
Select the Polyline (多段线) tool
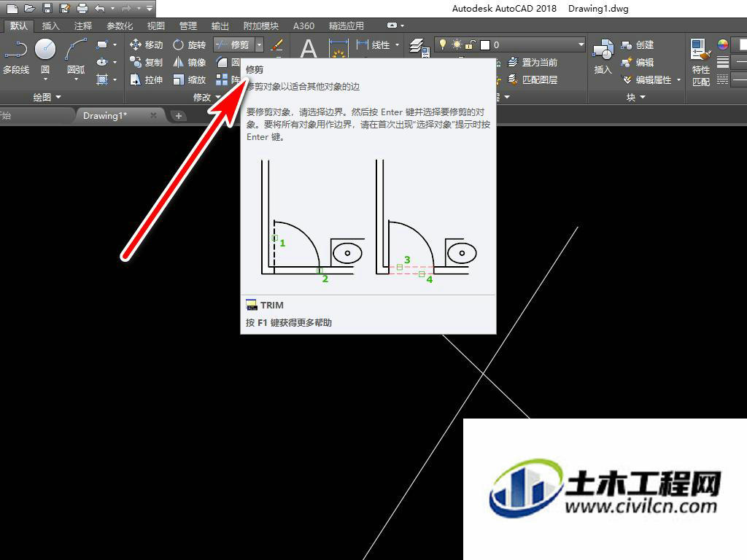16,57
